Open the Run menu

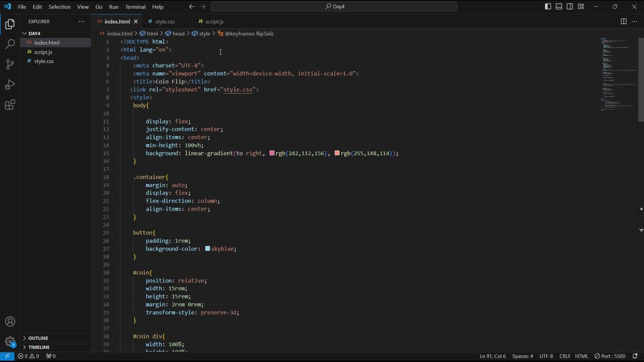tap(114, 7)
